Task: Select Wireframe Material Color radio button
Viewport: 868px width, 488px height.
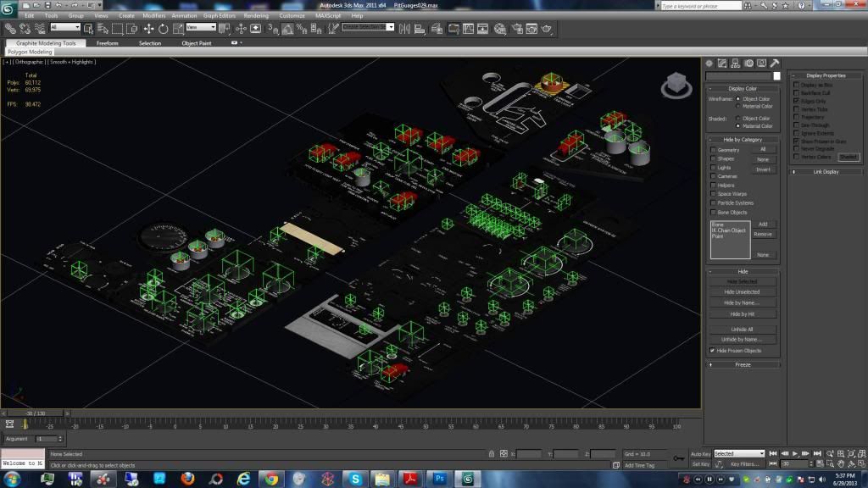Action: click(738, 106)
